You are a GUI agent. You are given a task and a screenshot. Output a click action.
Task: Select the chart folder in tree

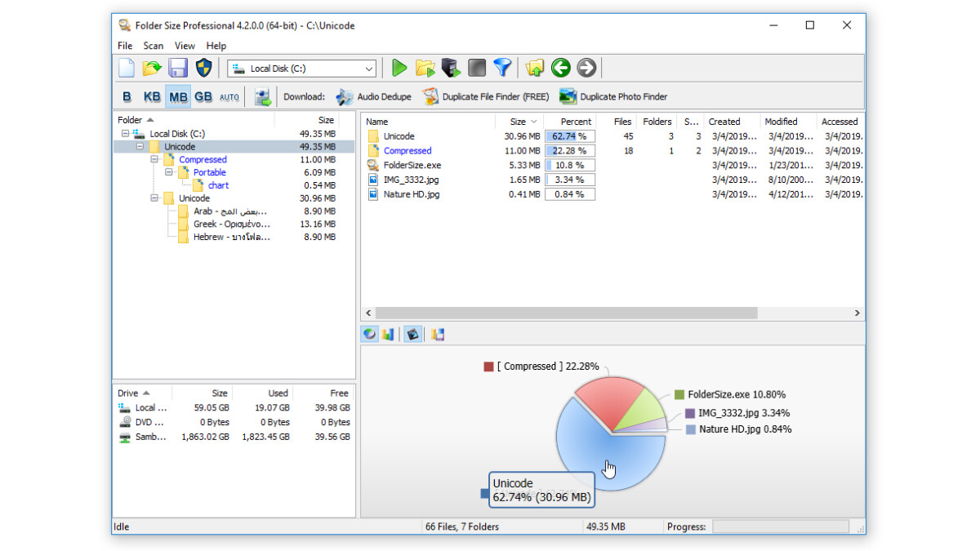[218, 185]
